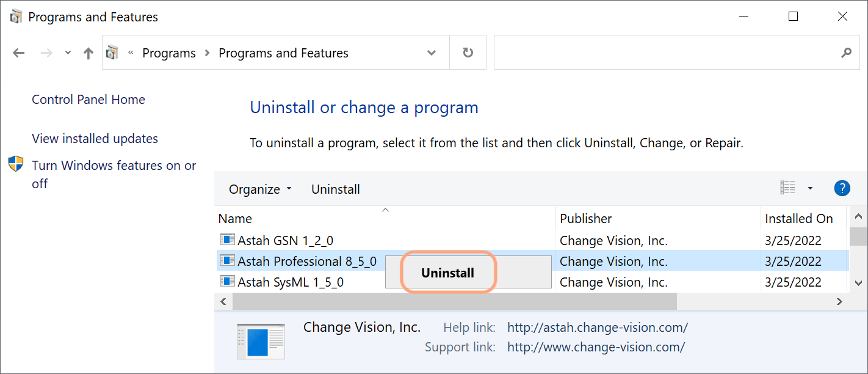Screen dimensions: 868x374
Task: Click the horizontal scrollbar right arrow
Action: [x=839, y=301]
